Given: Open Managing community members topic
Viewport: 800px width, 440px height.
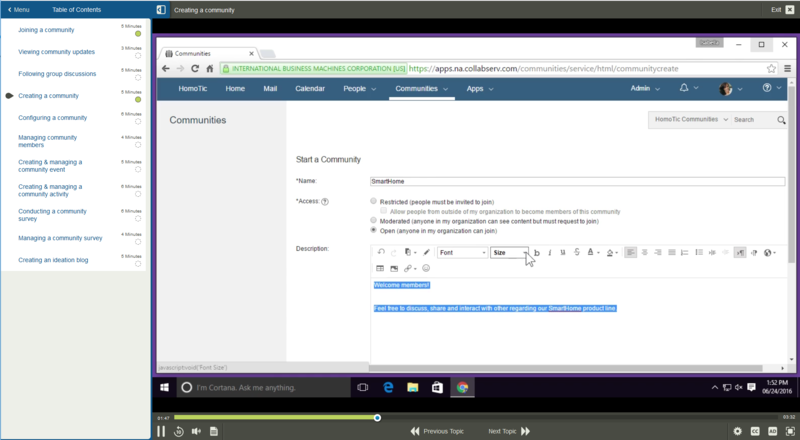Looking at the screenshot, I should click(47, 141).
